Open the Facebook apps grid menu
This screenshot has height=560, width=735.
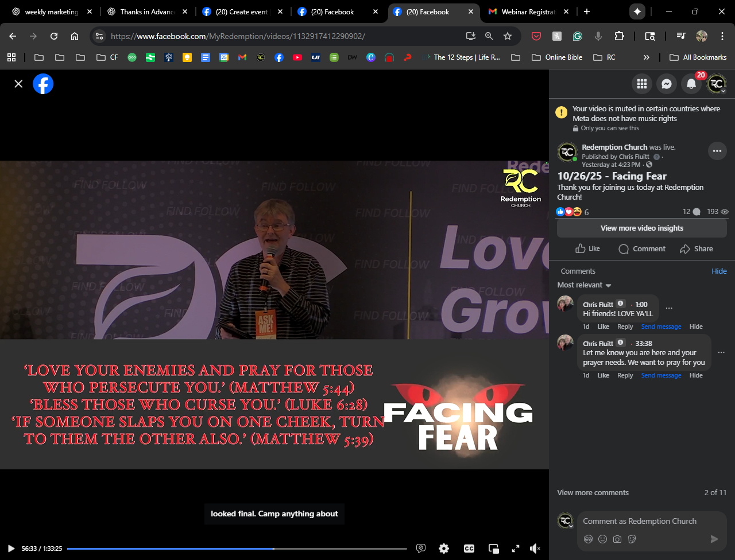point(641,84)
